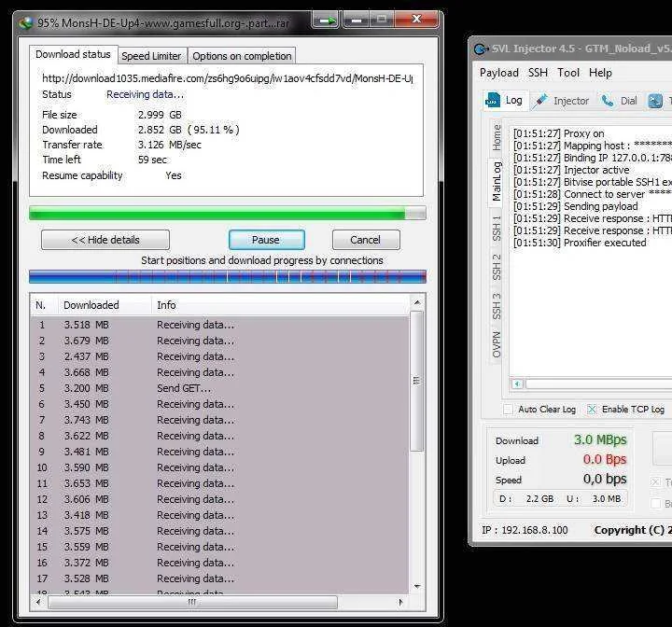Click the Info column header
Image resolution: width=672 pixels, height=627 pixels.
280,305
